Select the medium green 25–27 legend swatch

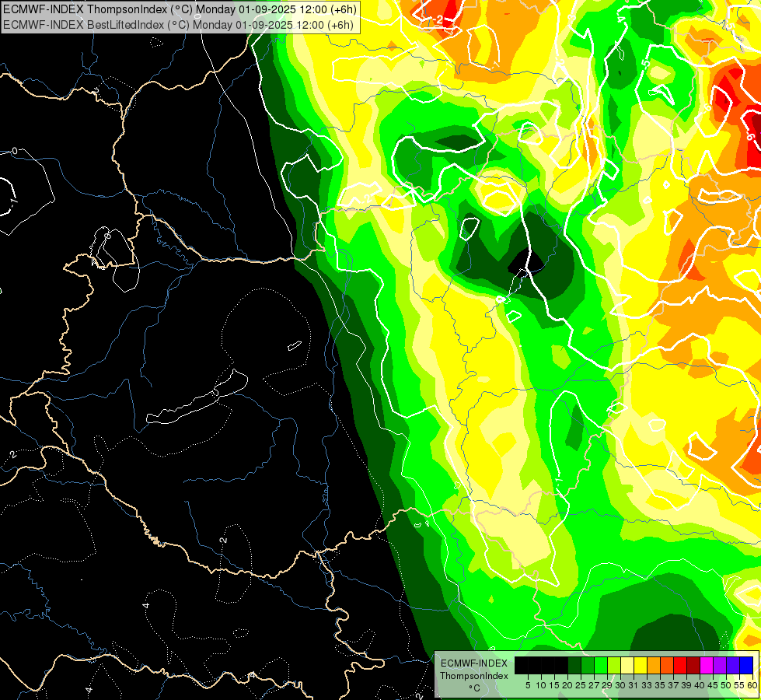(x=588, y=665)
